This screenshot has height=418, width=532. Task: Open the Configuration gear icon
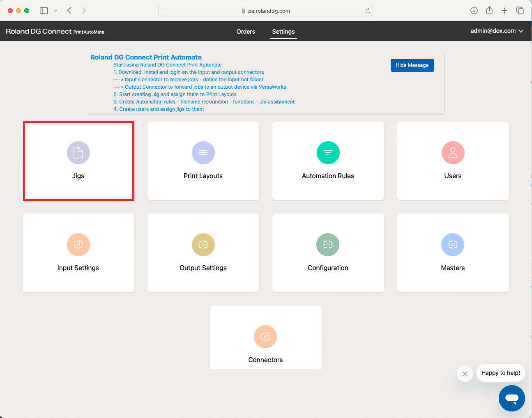click(328, 245)
